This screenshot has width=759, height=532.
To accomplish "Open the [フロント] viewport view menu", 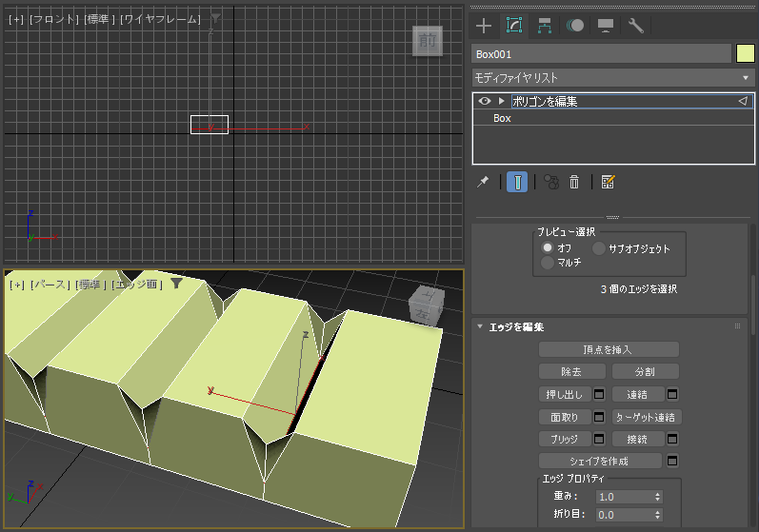I will pyautogui.click(x=53, y=19).
